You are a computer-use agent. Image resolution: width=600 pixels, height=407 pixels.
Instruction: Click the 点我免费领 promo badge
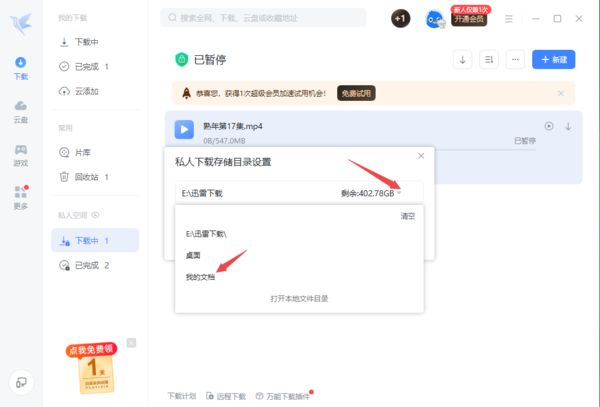click(x=92, y=367)
